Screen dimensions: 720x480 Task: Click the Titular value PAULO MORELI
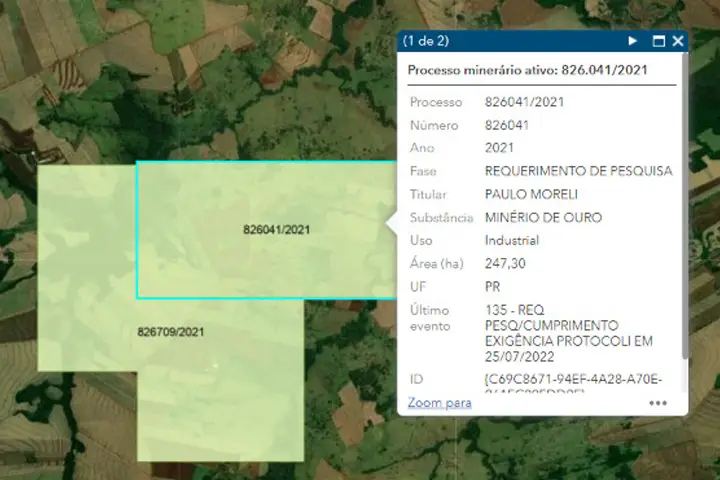click(529, 195)
